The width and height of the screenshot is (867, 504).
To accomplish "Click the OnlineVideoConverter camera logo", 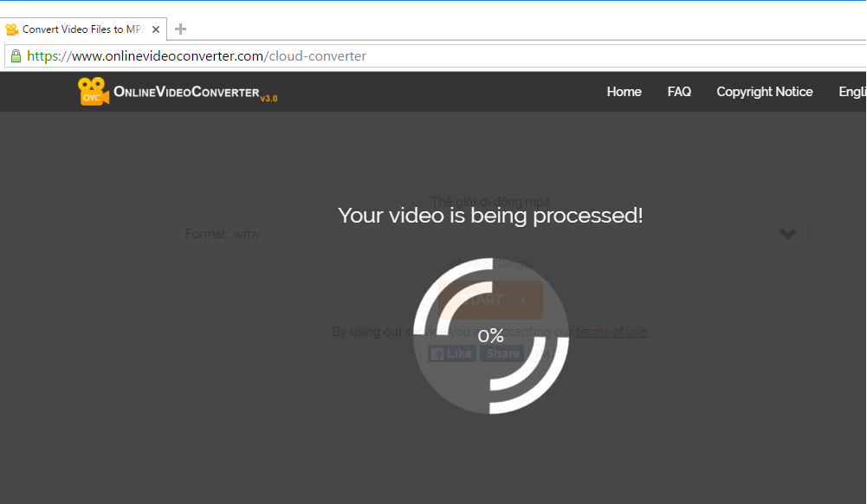I will tap(93, 91).
